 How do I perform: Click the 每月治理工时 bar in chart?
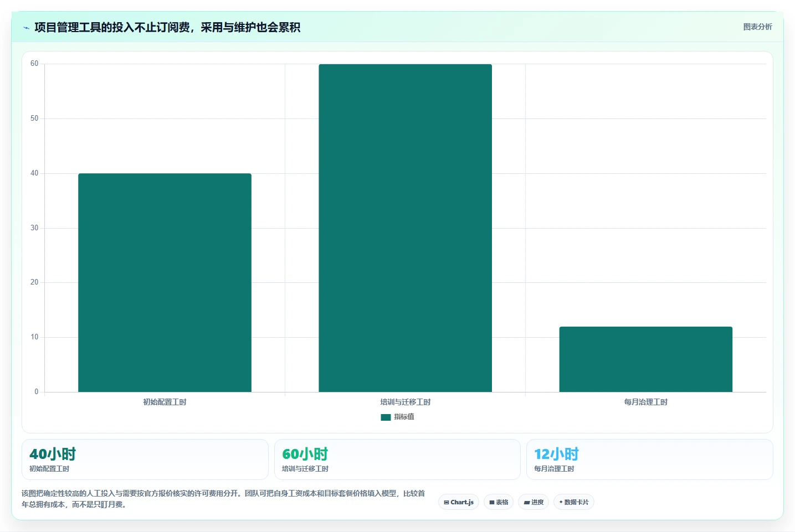click(x=645, y=359)
